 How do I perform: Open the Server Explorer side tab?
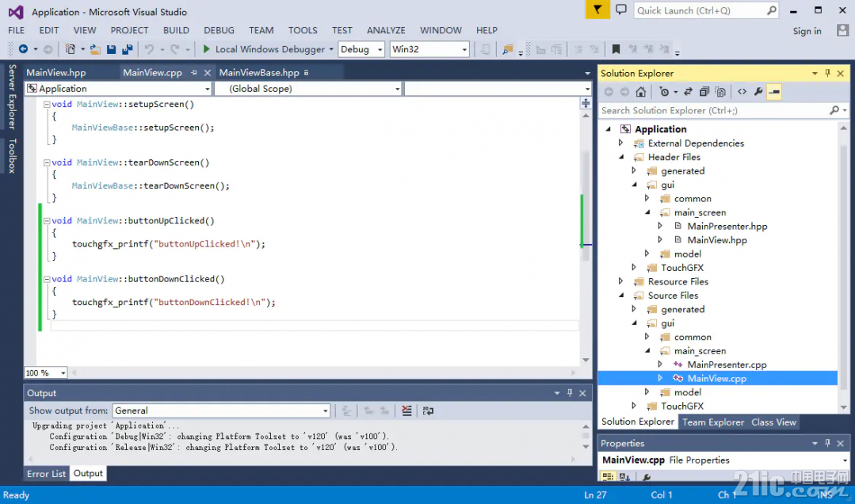[x=12, y=97]
